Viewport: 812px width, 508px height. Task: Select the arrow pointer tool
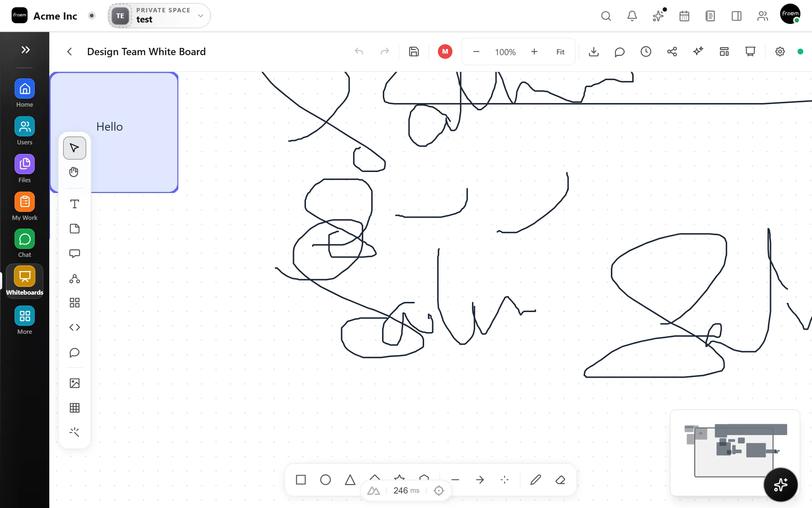[x=75, y=148]
